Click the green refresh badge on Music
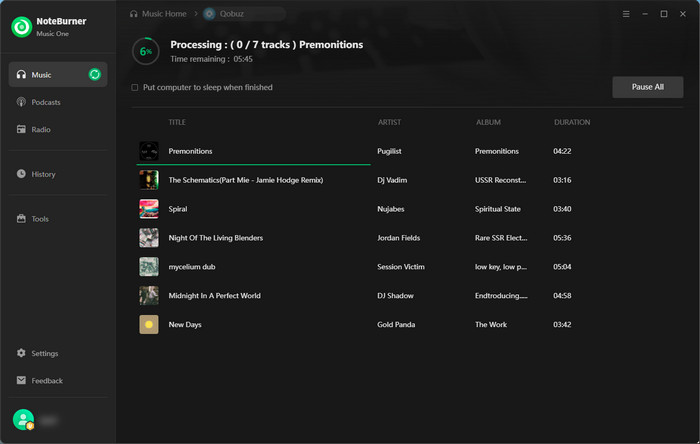Image resolution: width=700 pixels, height=444 pixels. 95,75
